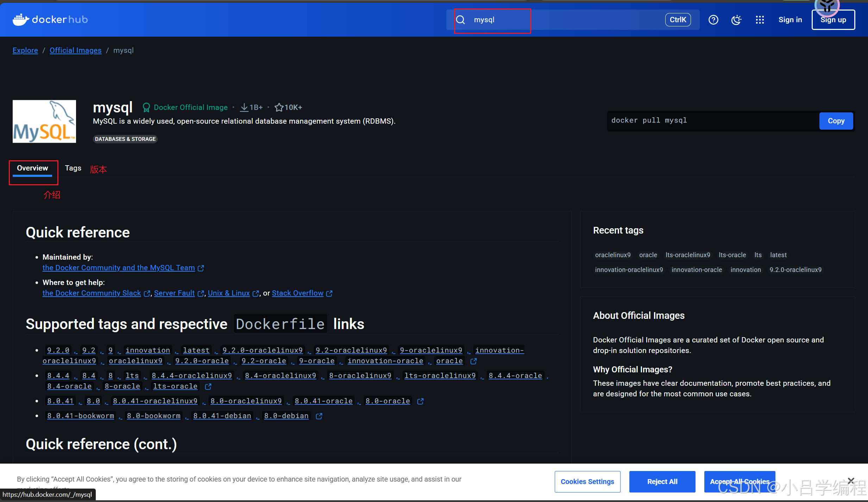Toggle the dark/light theme icon
This screenshot has height=502, width=868.
736,20
